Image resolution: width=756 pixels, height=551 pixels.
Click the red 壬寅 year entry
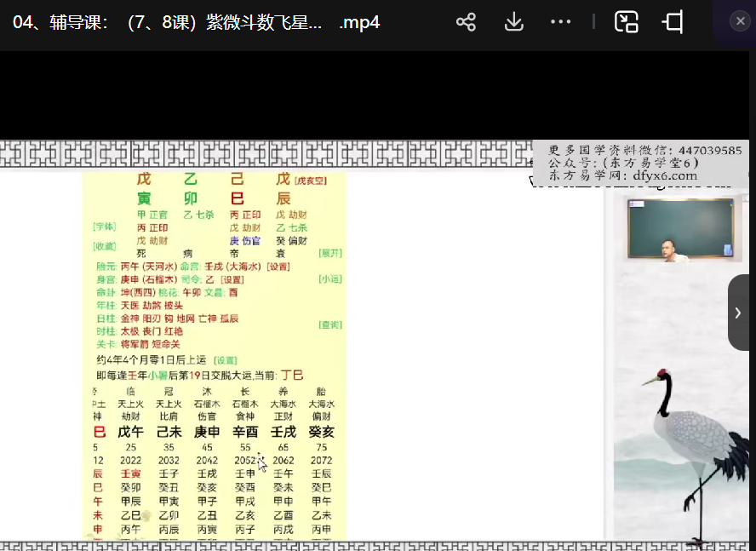pyautogui.click(x=130, y=474)
